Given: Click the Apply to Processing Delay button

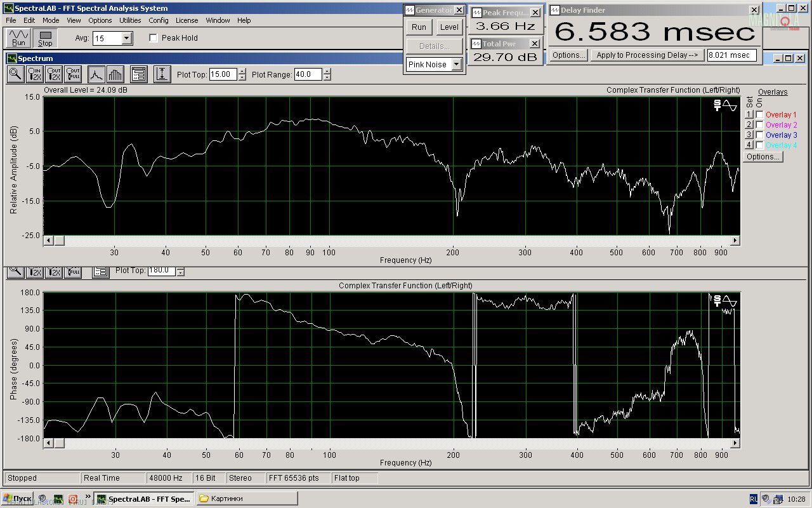Looking at the screenshot, I should (x=646, y=55).
